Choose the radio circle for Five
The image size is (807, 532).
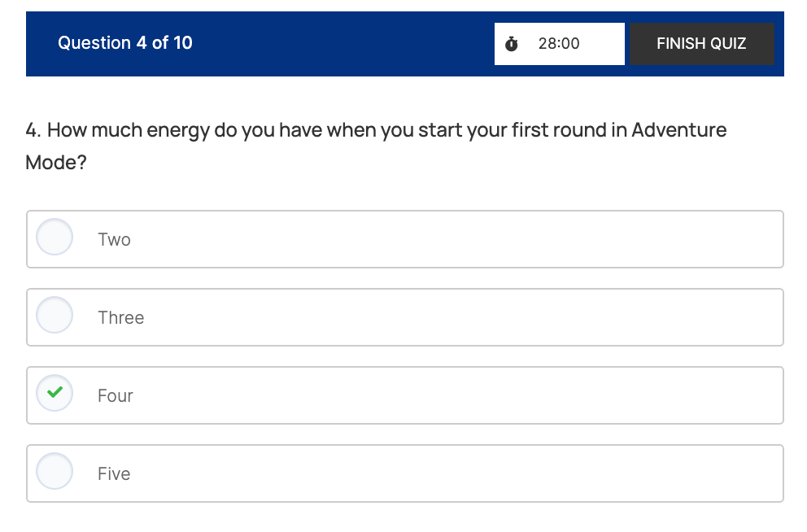click(55, 473)
